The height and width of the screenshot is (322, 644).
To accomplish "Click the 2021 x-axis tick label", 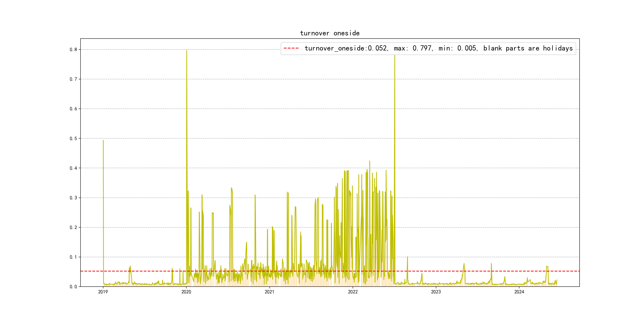I will pos(269,292).
